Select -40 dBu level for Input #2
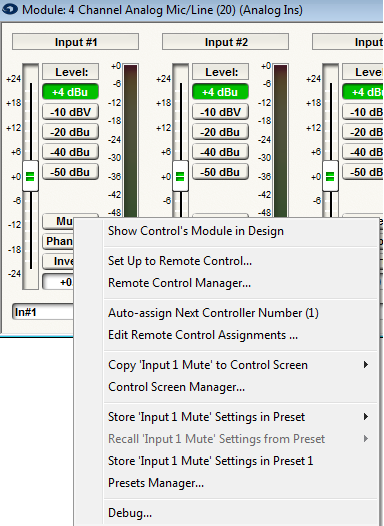The image size is (384, 526). click(x=220, y=152)
